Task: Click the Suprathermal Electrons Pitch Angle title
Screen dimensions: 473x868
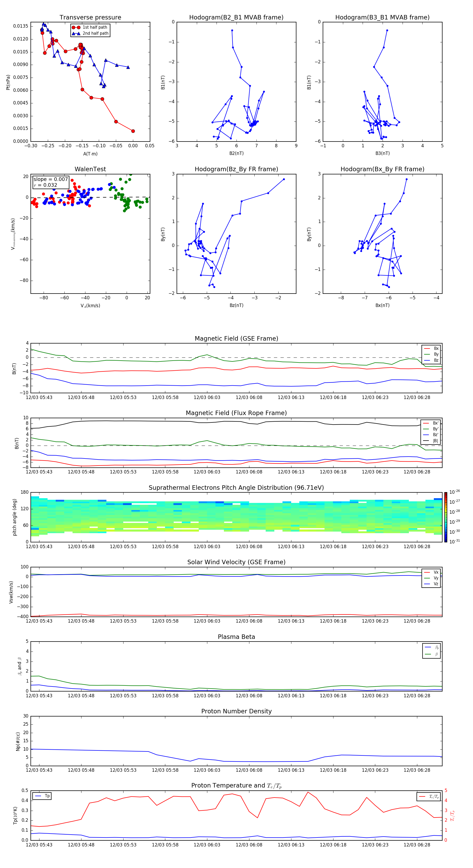Action: 236,488
